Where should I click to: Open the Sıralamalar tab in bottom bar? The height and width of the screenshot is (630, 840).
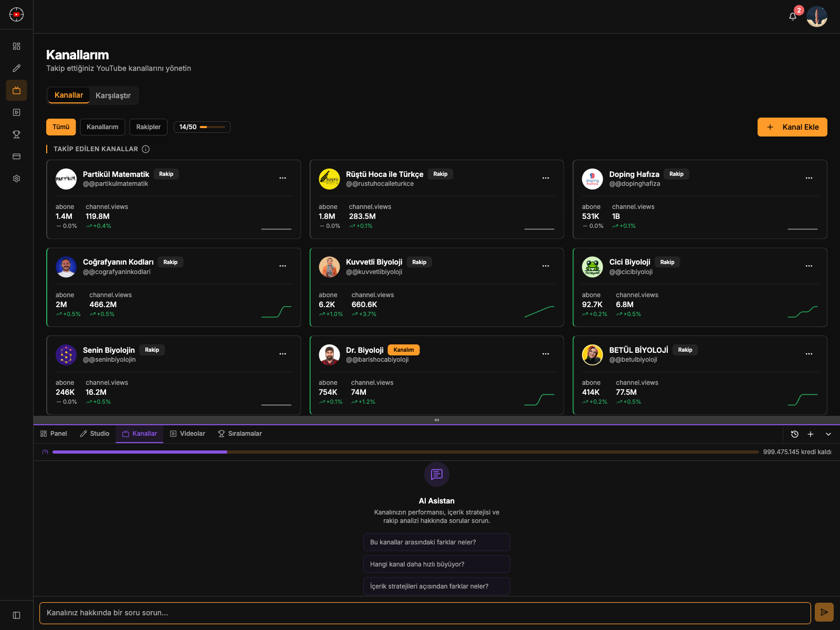pos(240,434)
